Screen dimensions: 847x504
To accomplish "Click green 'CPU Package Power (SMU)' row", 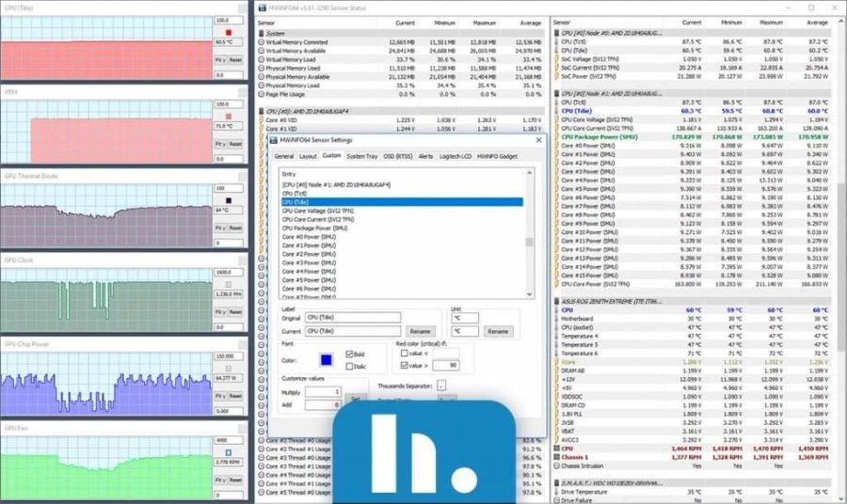I will (x=692, y=136).
